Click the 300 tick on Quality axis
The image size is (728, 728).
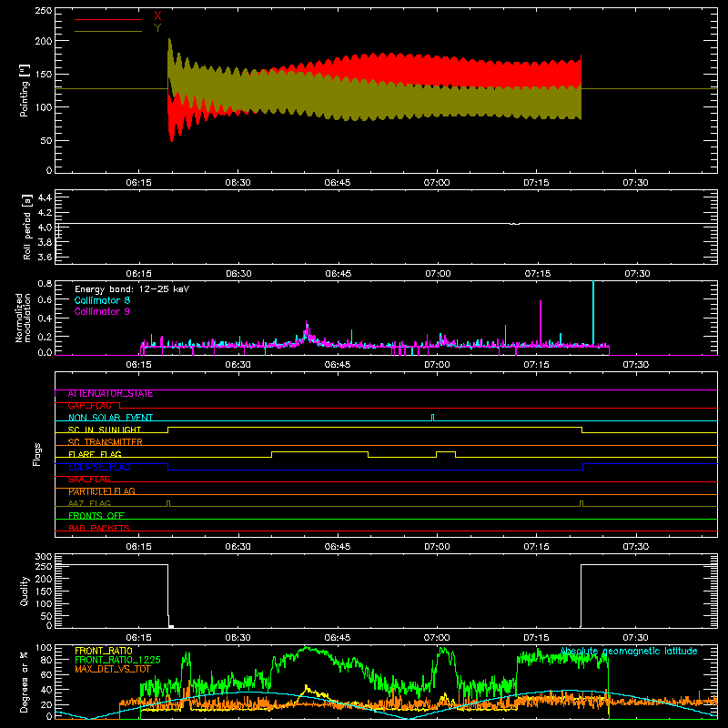(44, 557)
